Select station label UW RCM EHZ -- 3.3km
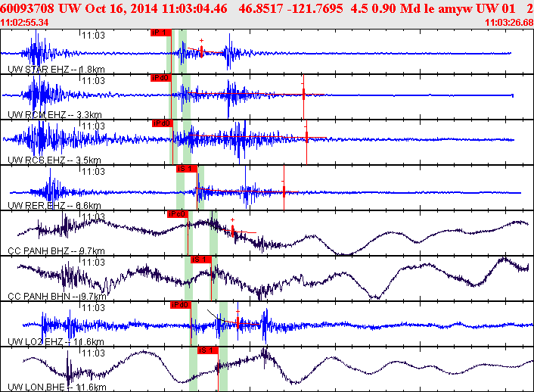Viewport: 534px width, 392px height. [x=54, y=115]
